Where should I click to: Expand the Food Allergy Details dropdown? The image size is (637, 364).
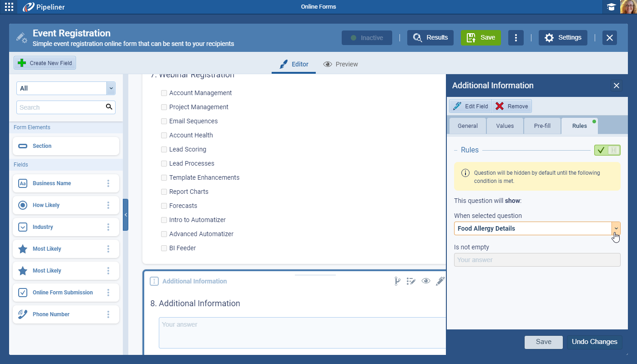tap(616, 228)
